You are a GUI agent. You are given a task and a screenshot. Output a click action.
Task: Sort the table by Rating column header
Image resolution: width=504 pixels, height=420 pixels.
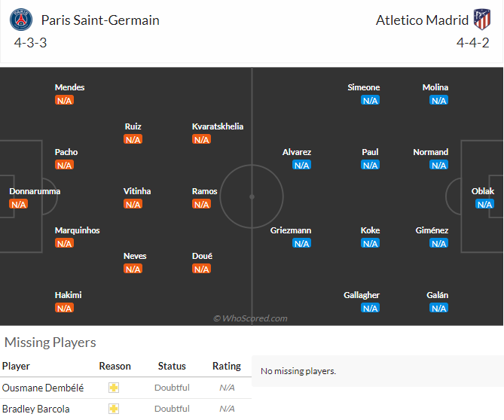(x=227, y=366)
